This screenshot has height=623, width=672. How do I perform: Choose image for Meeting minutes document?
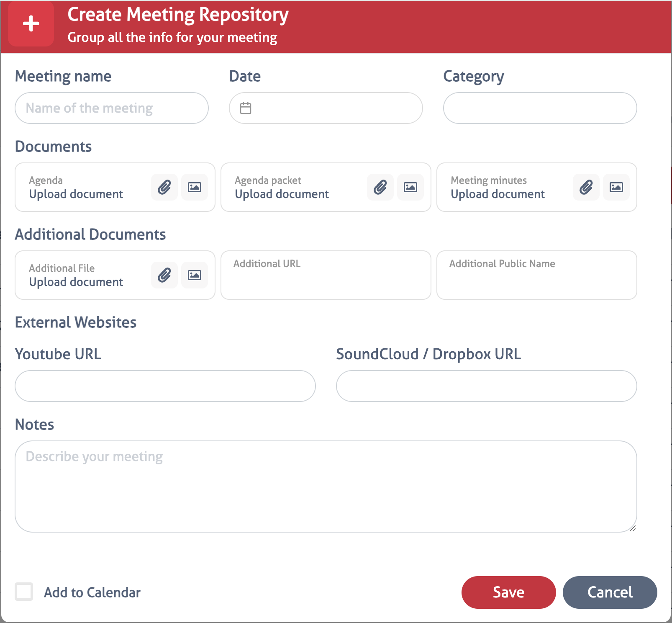tap(616, 187)
